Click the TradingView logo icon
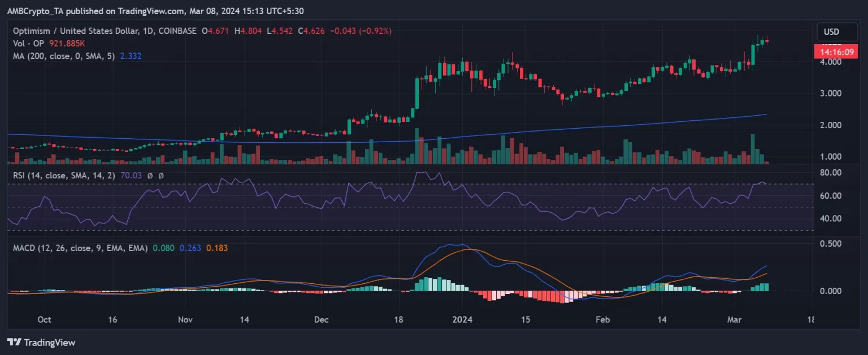This screenshot has width=868, height=355. click(x=14, y=342)
